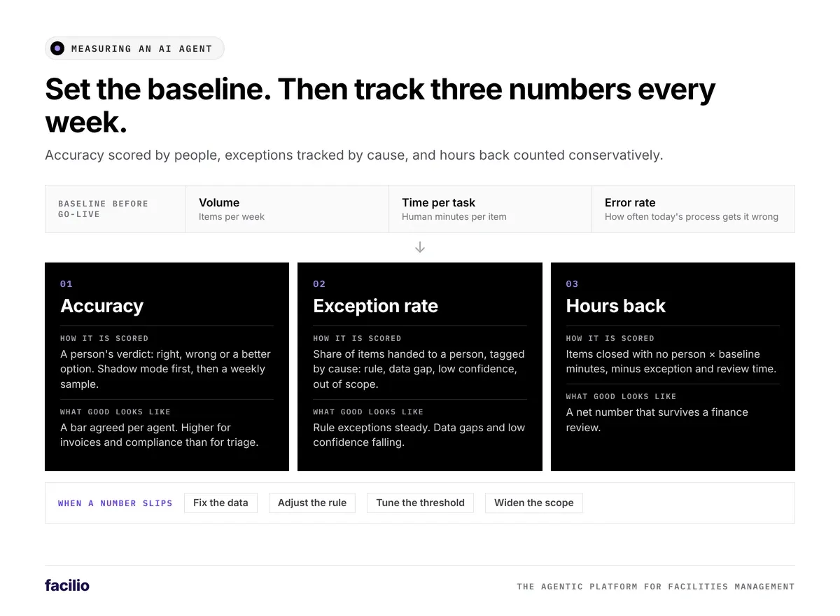Select the Volume baseline cell
The image size is (840, 616).
point(287,209)
